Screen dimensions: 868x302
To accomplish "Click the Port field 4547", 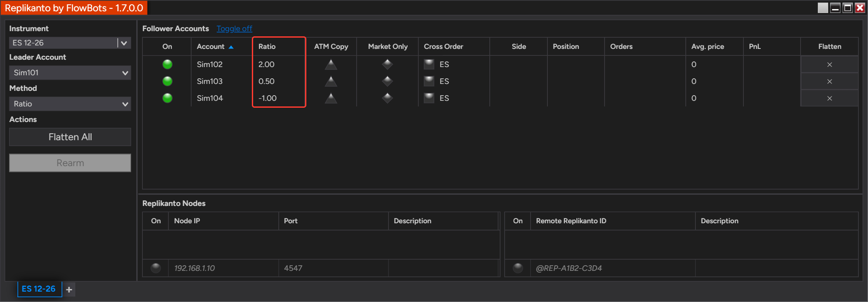I will tap(333, 268).
